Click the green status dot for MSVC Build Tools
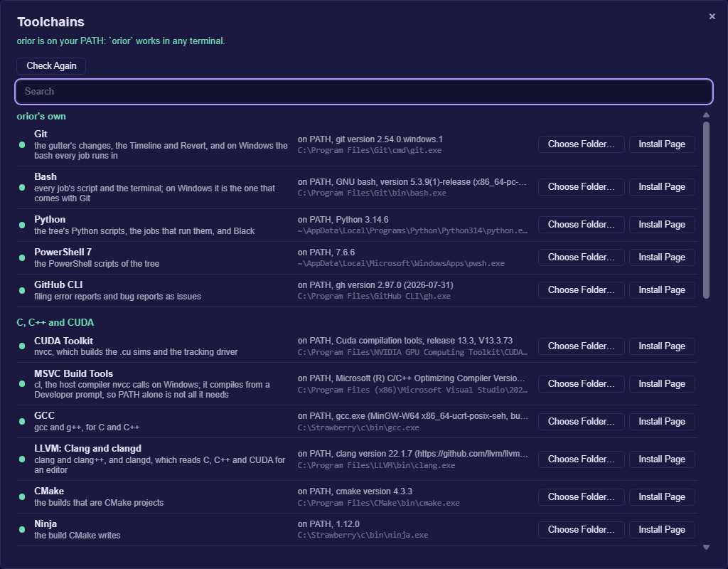Screen dimensions: 728x569 (x=22, y=384)
